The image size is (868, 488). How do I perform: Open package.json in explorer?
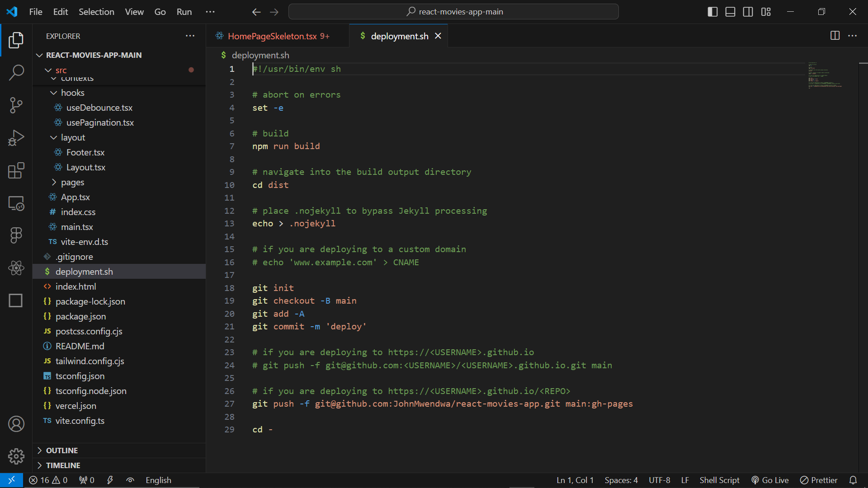(x=80, y=316)
